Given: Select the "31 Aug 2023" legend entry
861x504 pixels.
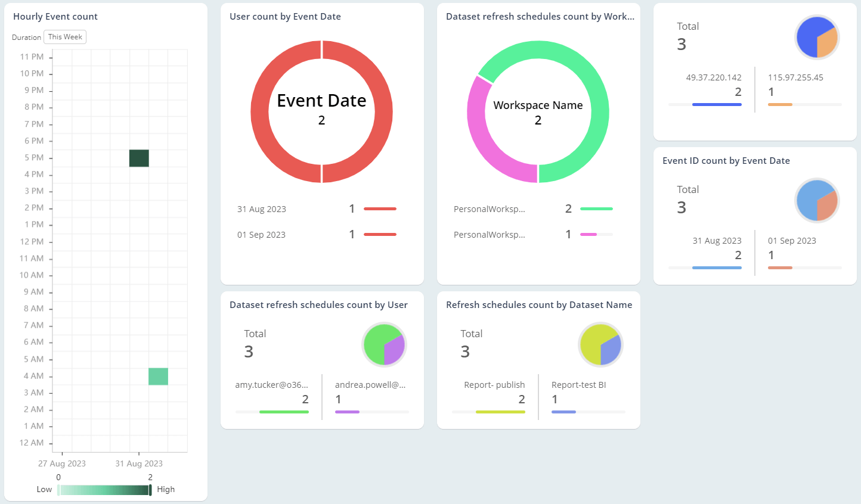Looking at the screenshot, I should pos(262,209).
